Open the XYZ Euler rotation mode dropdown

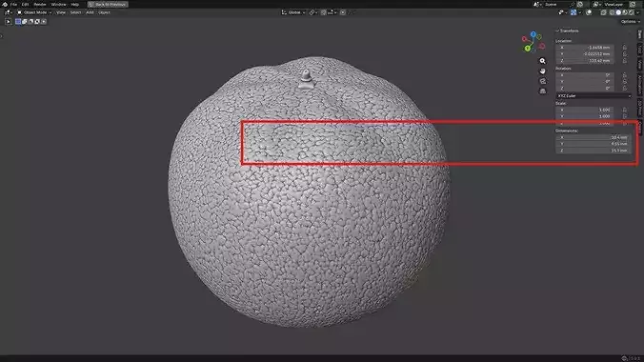point(594,95)
